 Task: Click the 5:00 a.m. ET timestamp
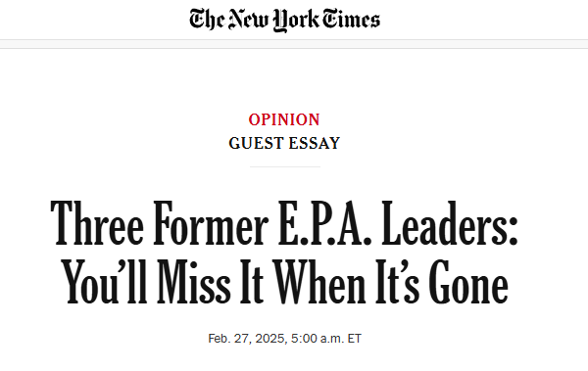(x=326, y=339)
